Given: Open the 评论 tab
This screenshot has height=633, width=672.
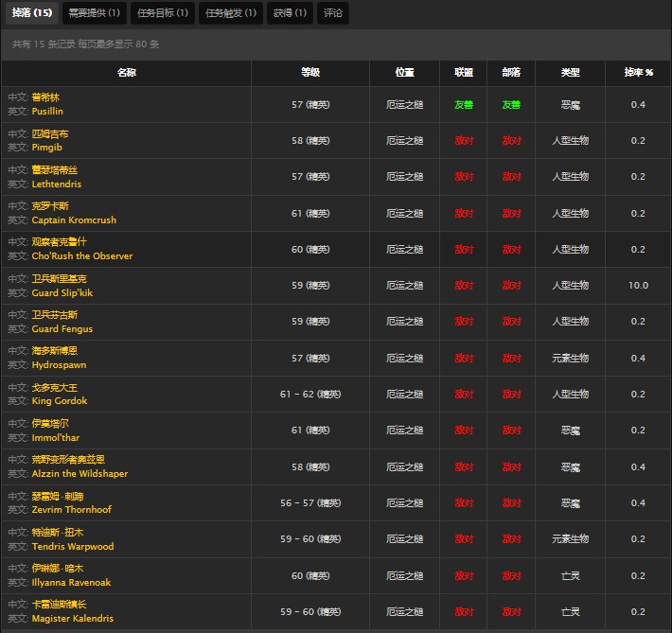Looking at the screenshot, I should click(333, 12).
